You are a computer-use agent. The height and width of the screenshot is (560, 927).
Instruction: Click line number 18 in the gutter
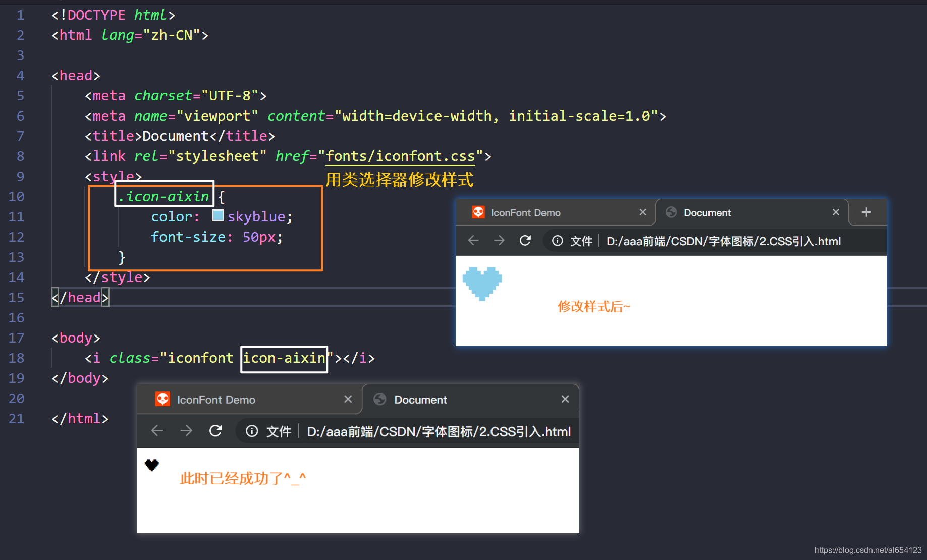16,358
